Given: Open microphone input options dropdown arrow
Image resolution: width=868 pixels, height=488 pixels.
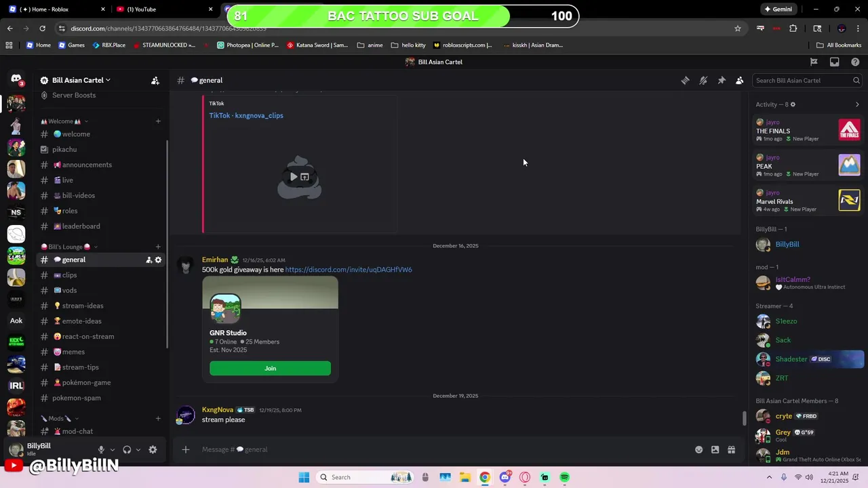Looking at the screenshot, I should 113,449.
